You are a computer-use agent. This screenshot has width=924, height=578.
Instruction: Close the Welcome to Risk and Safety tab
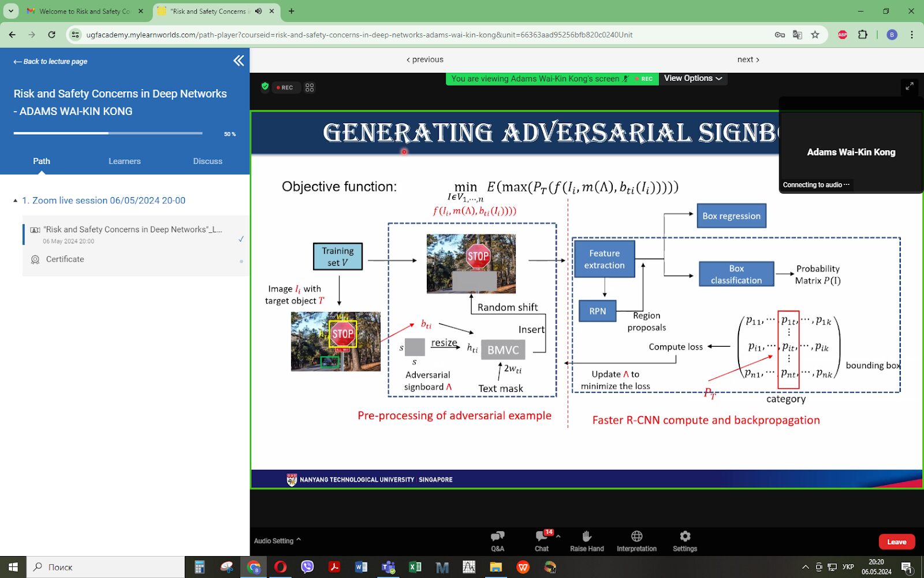(141, 11)
